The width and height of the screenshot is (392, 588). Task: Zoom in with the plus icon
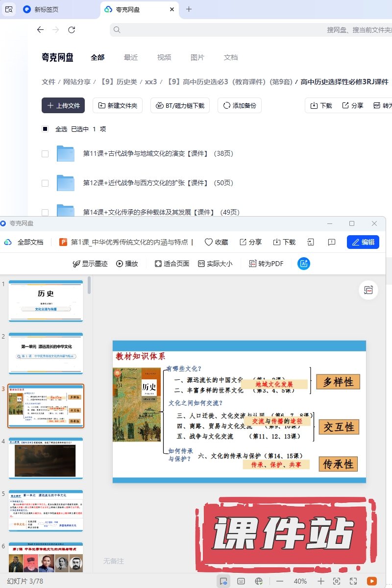pyautogui.click(x=321, y=581)
